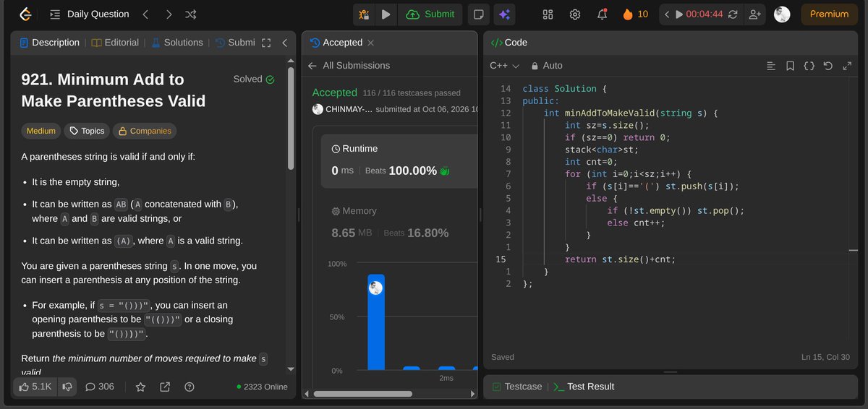Open the invite user icon
The height and width of the screenshot is (409, 868).
click(755, 14)
